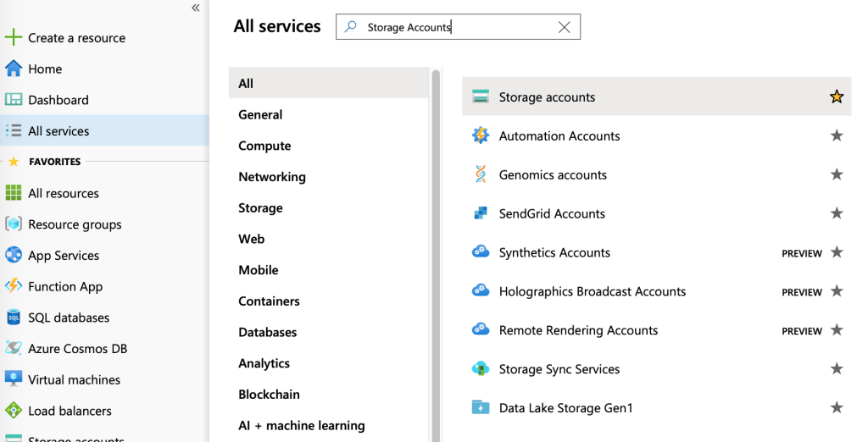
Task: Open Virtual machines favorite
Action: (x=75, y=379)
